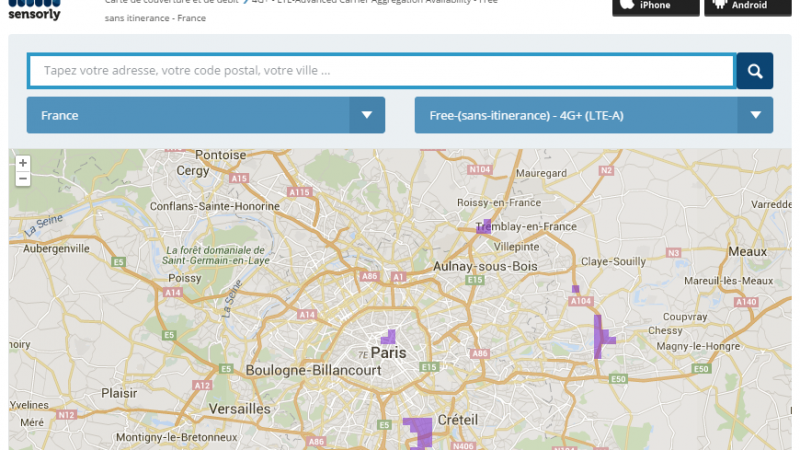Click the Aulnay-sous-Bois map label
The image size is (800, 450).
click(485, 266)
